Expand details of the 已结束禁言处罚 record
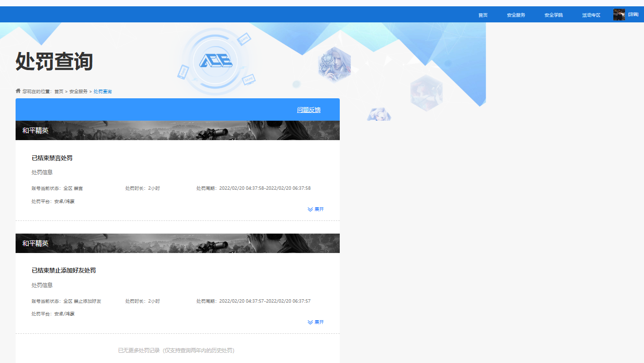644x363 pixels. [x=315, y=209]
